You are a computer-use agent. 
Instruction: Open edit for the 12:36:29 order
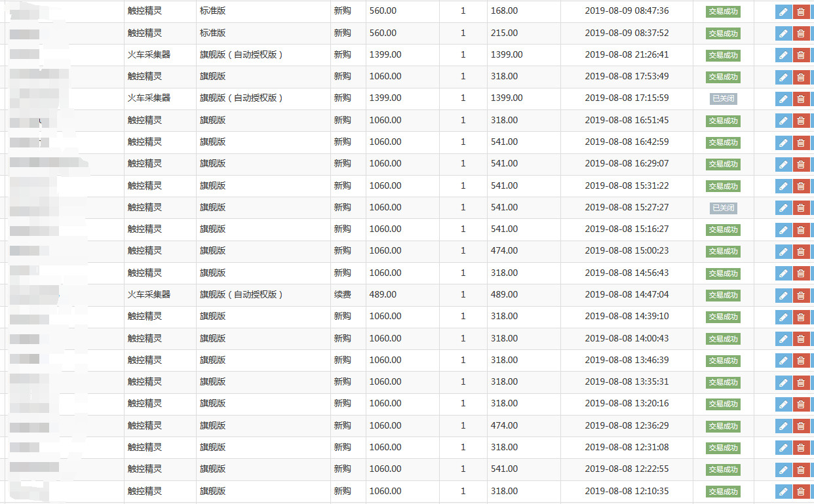pos(783,426)
